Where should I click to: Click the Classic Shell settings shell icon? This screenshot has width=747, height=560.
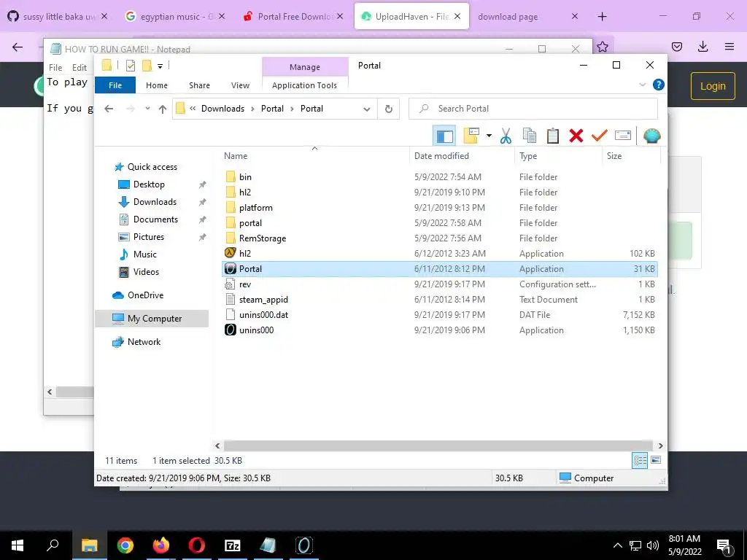click(651, 136)
